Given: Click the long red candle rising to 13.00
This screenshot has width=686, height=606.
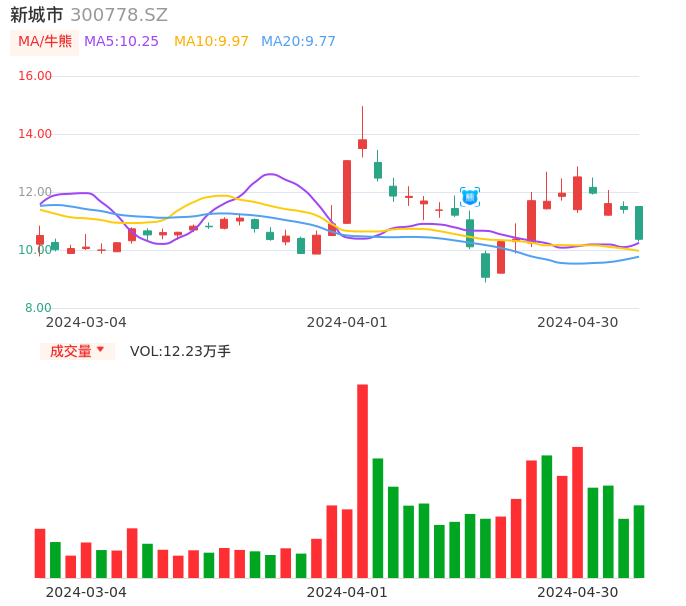Looking at the screenshot, I should (x=347, y=191).
